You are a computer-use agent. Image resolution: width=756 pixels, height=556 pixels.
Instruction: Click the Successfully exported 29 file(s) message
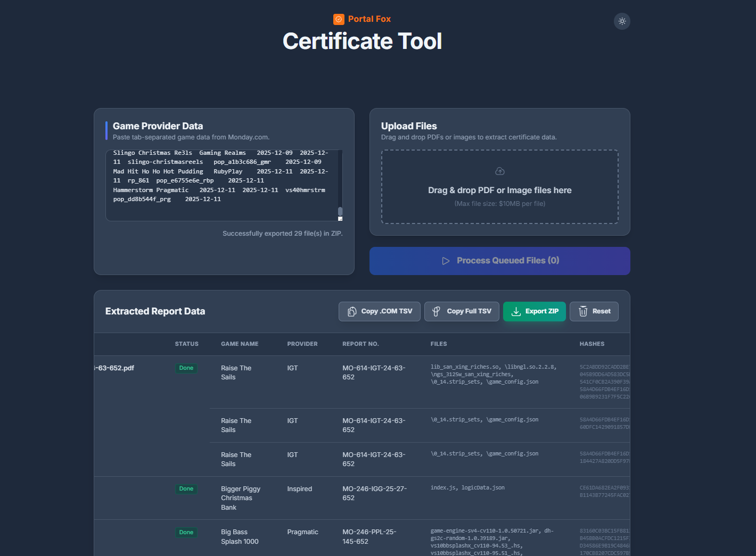point(283,234)
